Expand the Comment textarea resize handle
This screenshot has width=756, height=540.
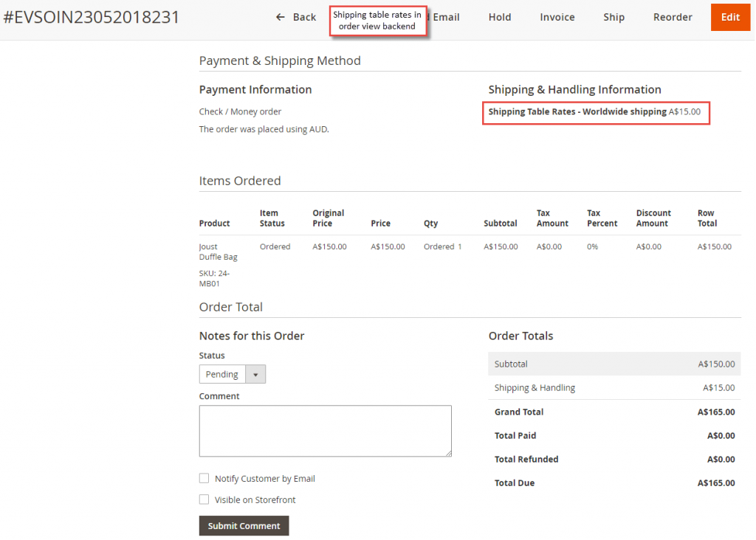(x=448, y=452)
